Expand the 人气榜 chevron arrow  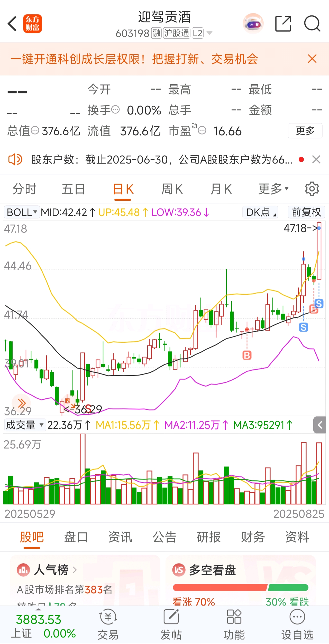(x=75, y=570)
